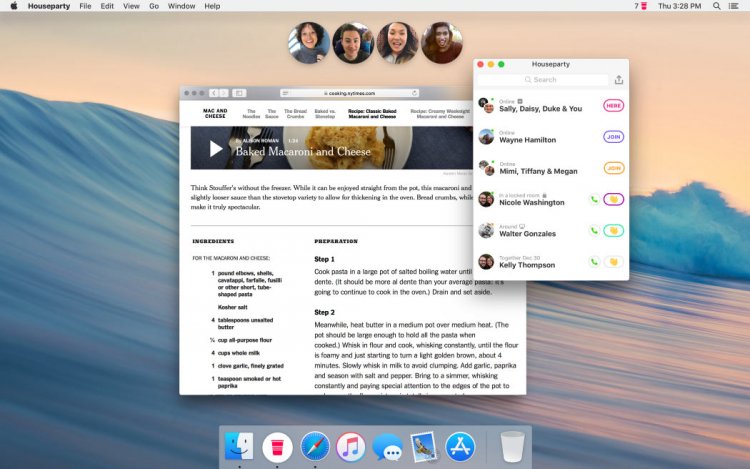Select Mimi, Tiffany & Megan avatar

(x=486, y=168)
